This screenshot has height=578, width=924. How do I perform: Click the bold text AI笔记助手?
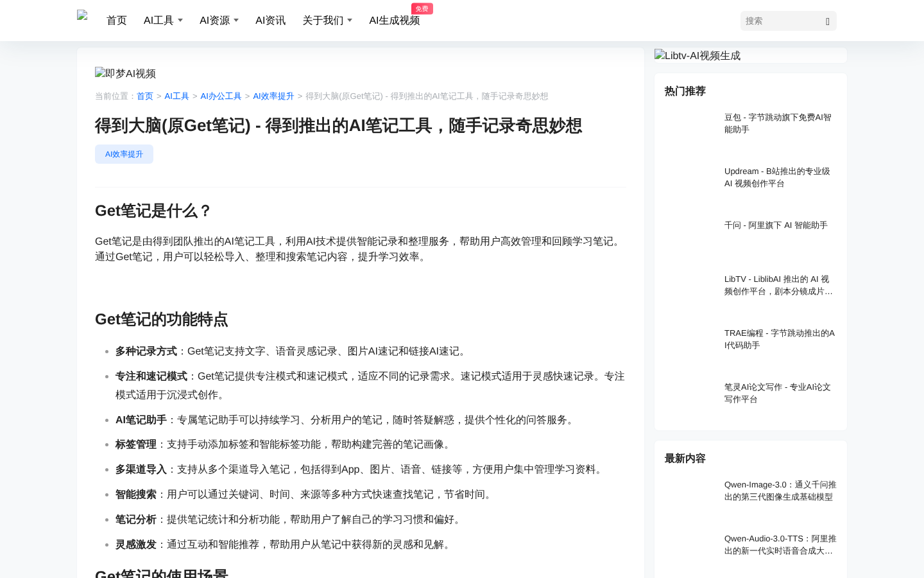point(141,420)
